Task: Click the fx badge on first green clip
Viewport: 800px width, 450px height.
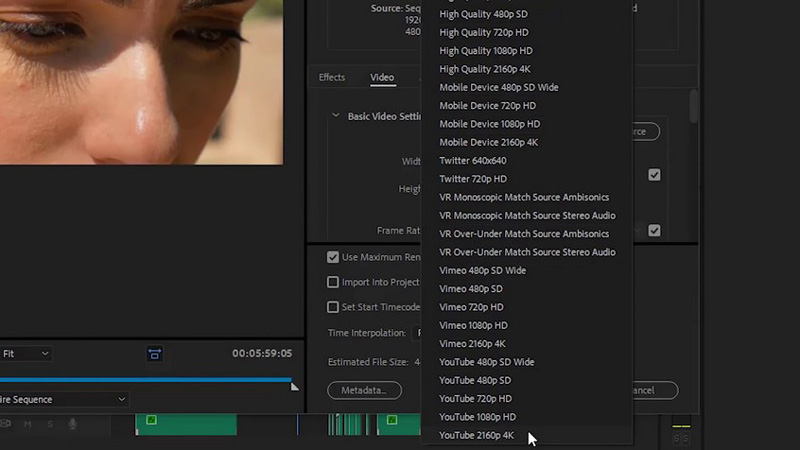Action: [x=151, y=420]
